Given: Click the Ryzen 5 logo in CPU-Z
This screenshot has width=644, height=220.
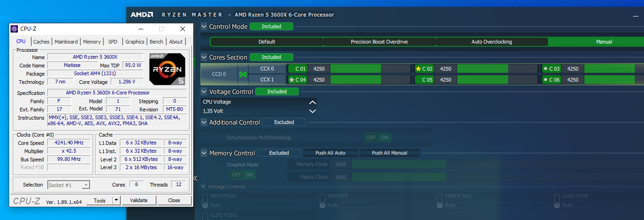Looking at the screenshot, I should pyautogui.click(x=167, y=69).
